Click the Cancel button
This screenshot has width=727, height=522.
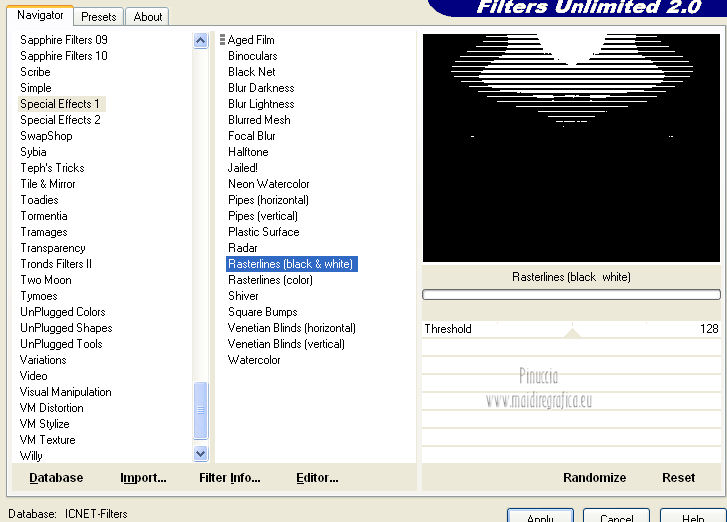point(616,516)
